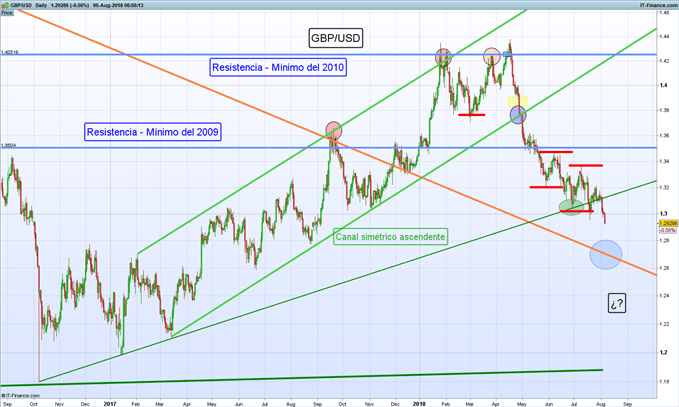Click the '¿?' question box
The image size is (679, 407).
click(x=617, y=303)
